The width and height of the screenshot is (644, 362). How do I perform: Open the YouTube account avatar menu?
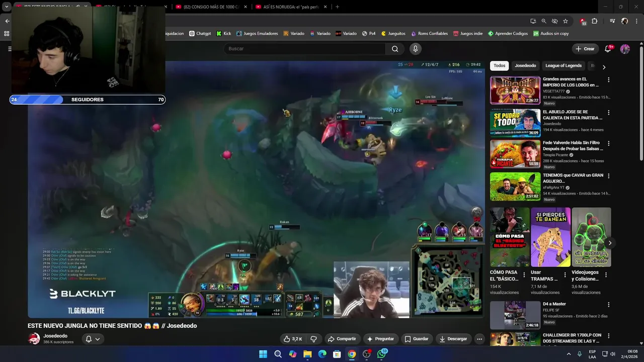click(x=625, y=49)
